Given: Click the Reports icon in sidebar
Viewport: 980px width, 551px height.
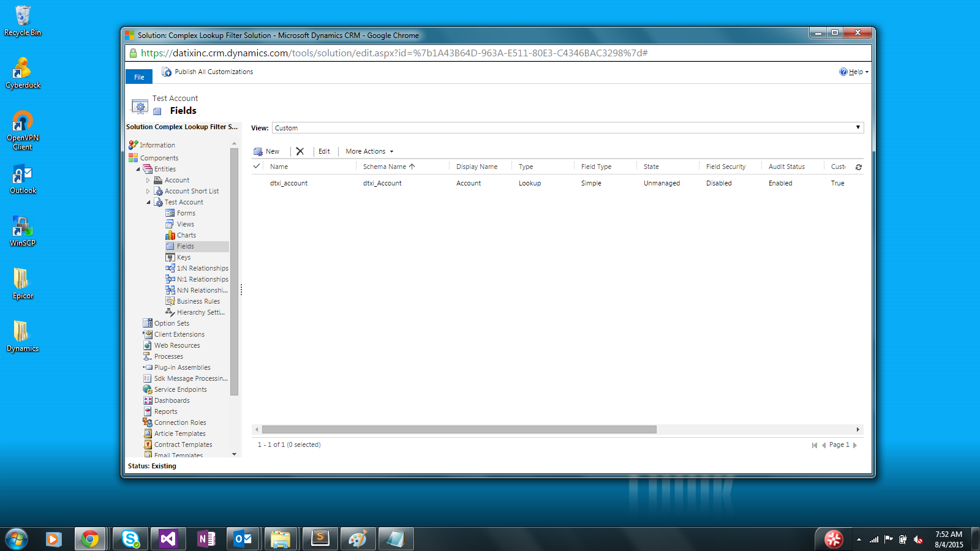Looking at the screenshot, I should [148, 411].
